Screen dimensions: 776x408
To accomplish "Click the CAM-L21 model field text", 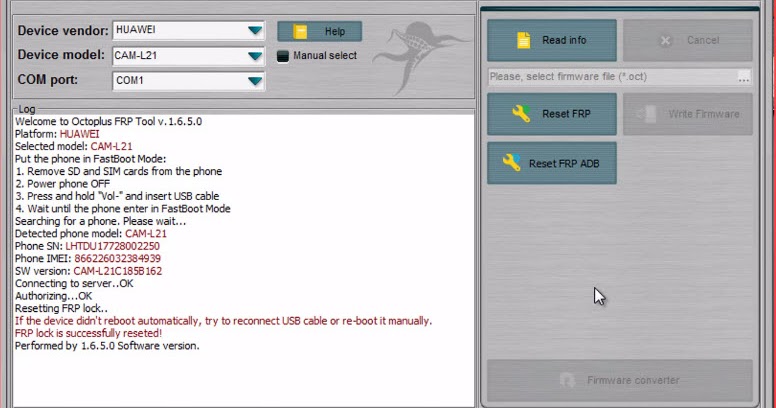I will 136,55.
